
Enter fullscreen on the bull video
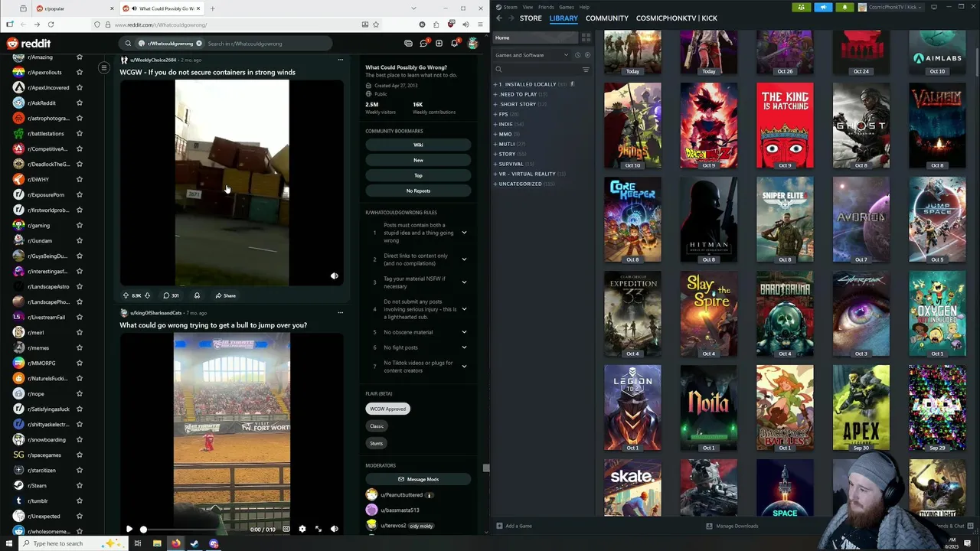(x=318, y=529)
